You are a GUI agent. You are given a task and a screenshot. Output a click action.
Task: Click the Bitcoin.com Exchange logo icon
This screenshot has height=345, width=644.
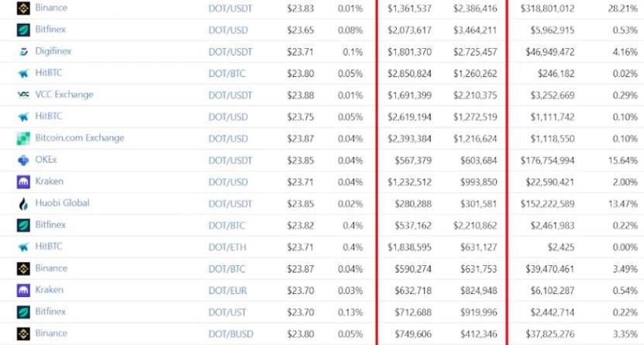tap(22, 138)
